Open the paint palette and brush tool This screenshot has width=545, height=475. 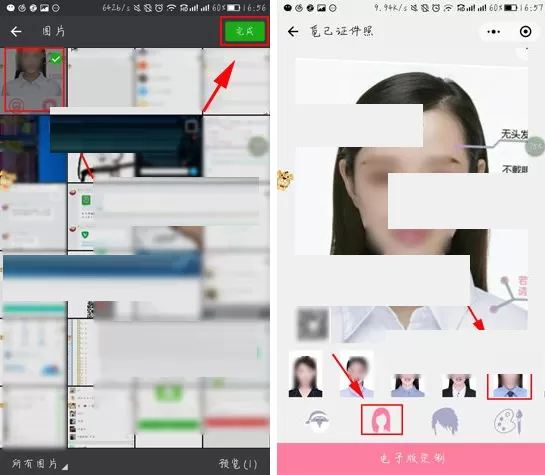pyautogui.click(x=508, y=421)
